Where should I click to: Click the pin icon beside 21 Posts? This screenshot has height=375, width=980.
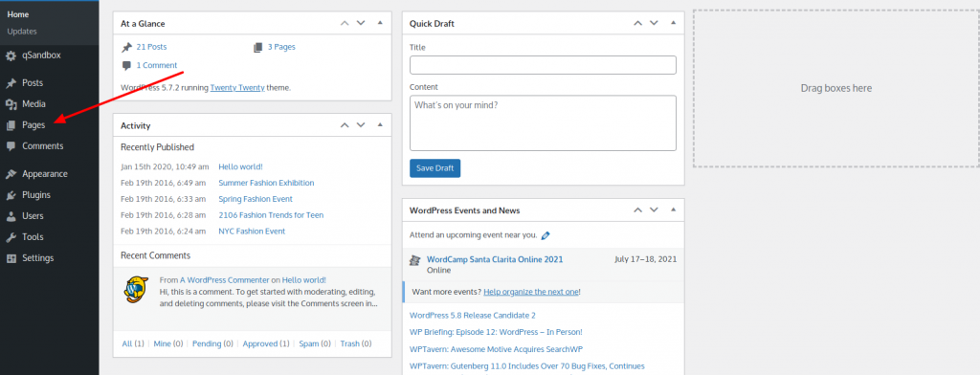(127, 47)
